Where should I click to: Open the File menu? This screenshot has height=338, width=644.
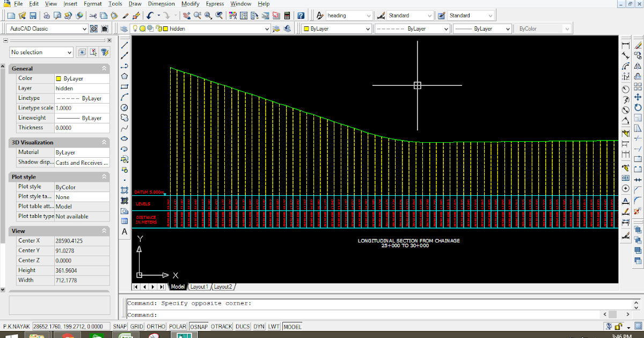(18, 4)
